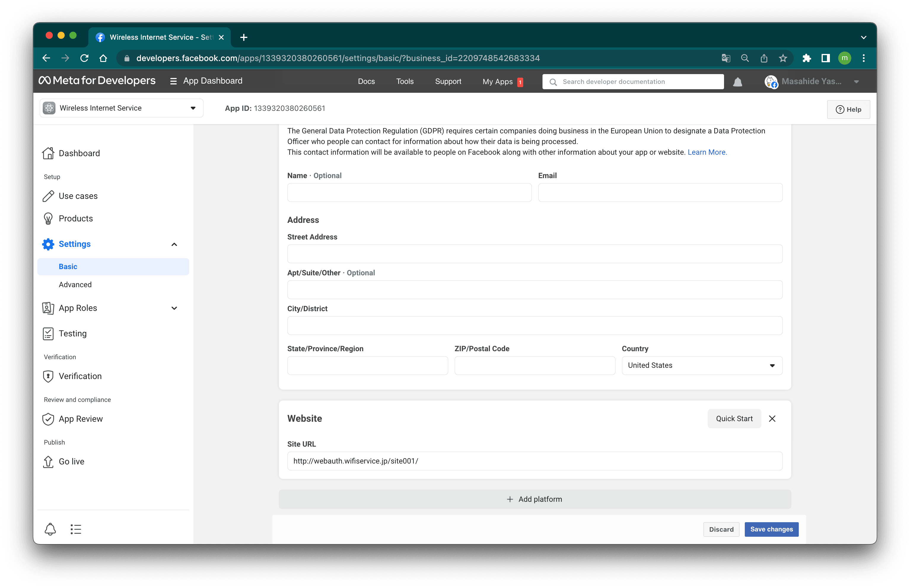Click the Data Protection Officer Name field
The height and width of the screenshot is (588, 910).
tap(409, 192)
